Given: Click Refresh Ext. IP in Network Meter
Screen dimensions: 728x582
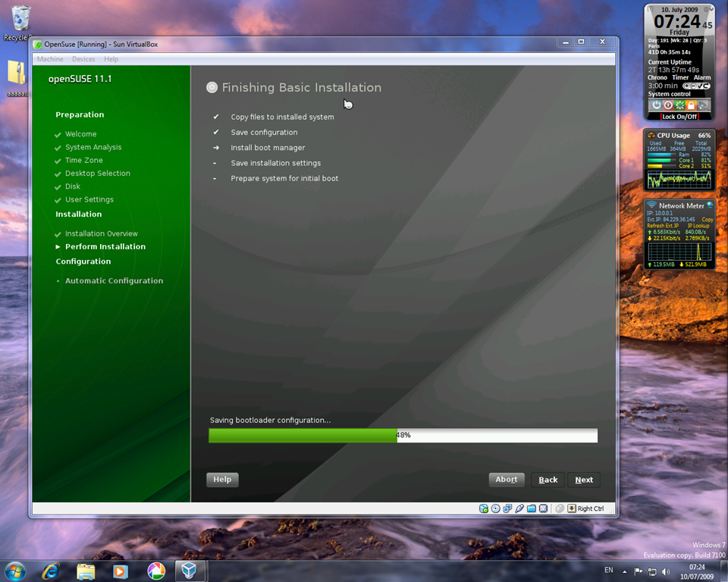Looking at the screenshot, I should 663,226.
